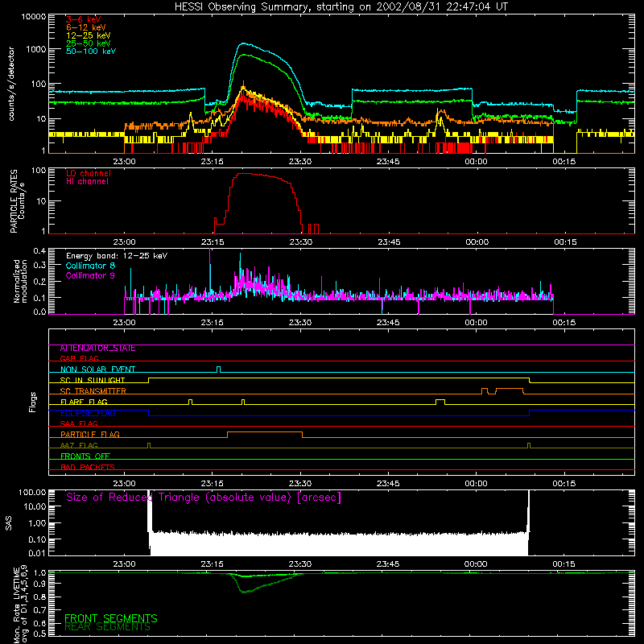Click the BAD_PACKETS flag label
644x644 pixels.
pos(88,467)
